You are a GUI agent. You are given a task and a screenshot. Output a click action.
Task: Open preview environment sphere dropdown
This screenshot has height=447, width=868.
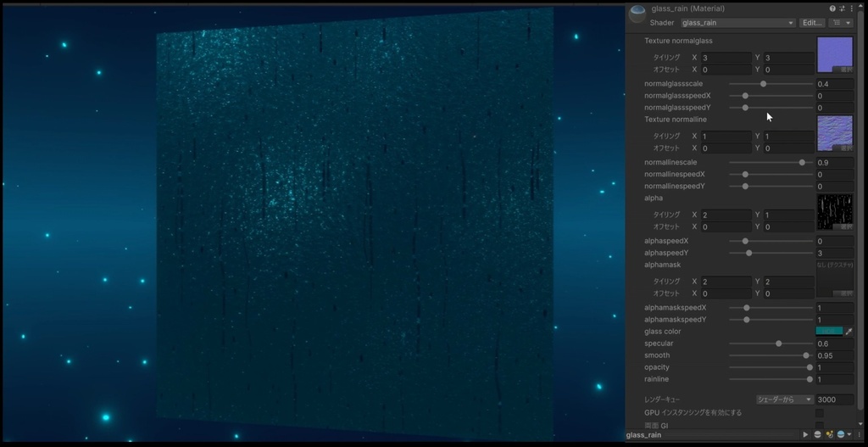pos(843,435)
